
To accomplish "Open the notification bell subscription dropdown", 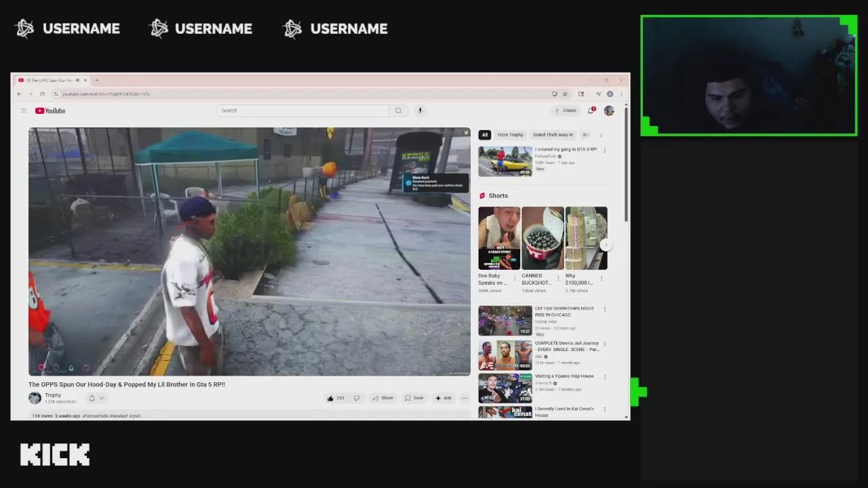I will [x=96, y=398].
